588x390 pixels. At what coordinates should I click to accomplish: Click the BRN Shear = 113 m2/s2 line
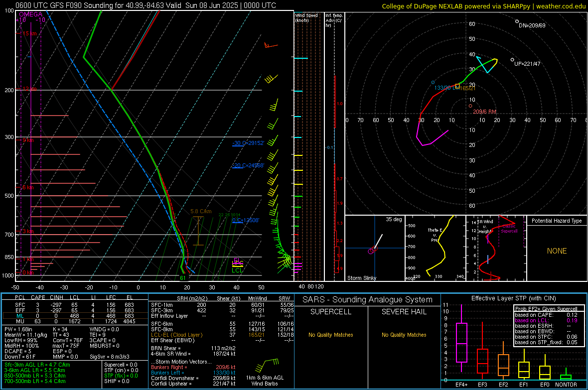coord(193,348)
